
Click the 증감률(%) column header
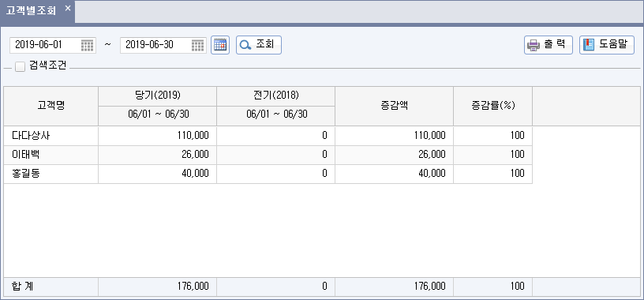coord(492,106)
